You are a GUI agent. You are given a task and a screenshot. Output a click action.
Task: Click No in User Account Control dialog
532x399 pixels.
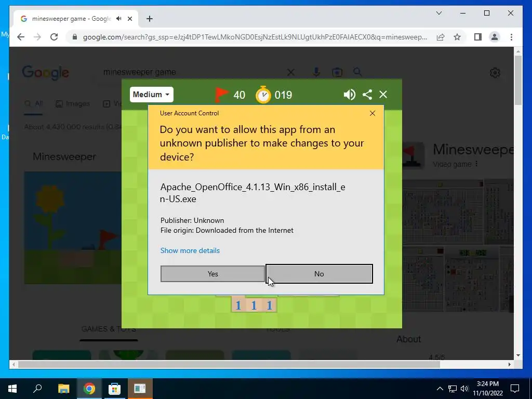point(319,274)
